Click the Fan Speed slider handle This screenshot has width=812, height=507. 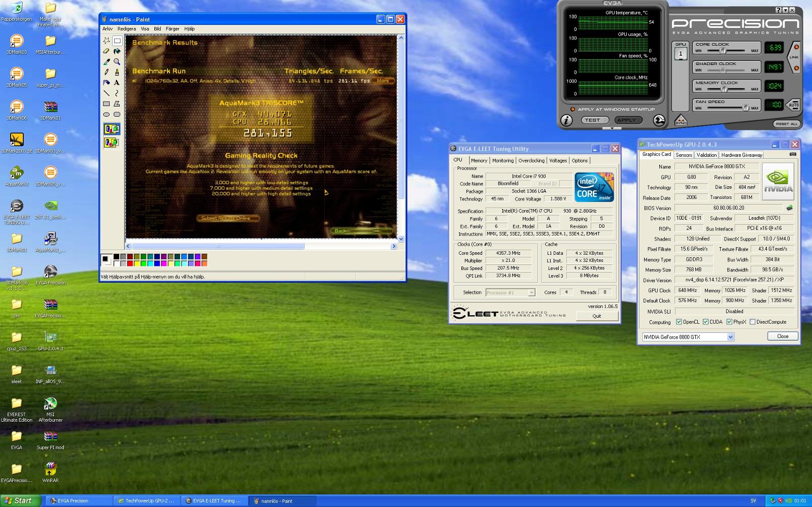tap(745, 108)
